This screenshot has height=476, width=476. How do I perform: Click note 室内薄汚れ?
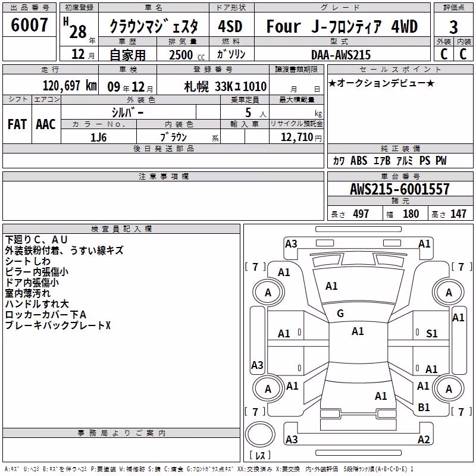[x=27, y=293]
